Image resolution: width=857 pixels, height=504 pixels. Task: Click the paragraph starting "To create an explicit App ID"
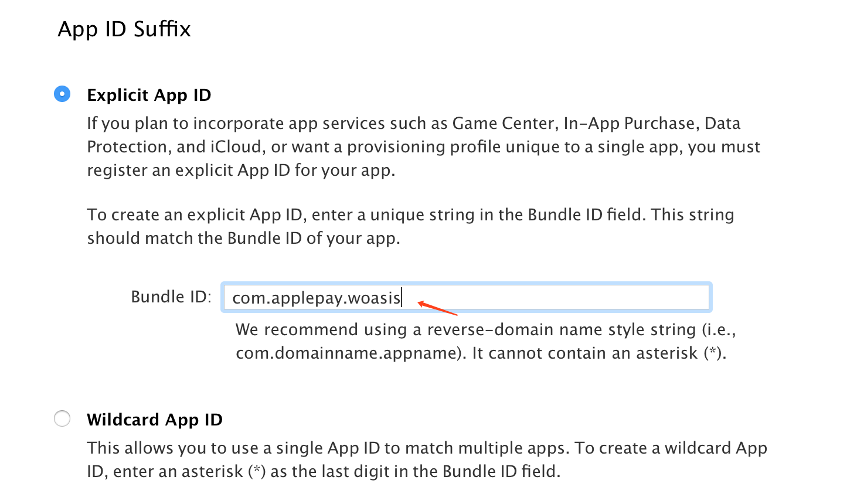point(410,226)
